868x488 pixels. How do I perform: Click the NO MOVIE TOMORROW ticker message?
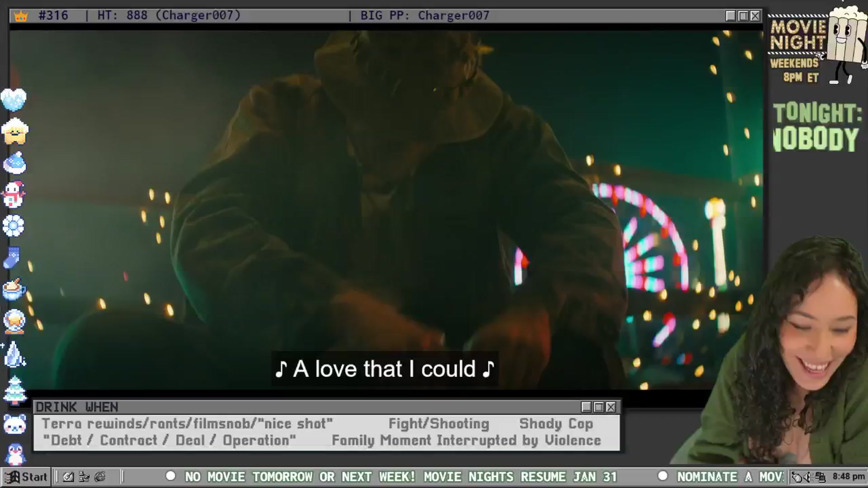tap(401, 477)
